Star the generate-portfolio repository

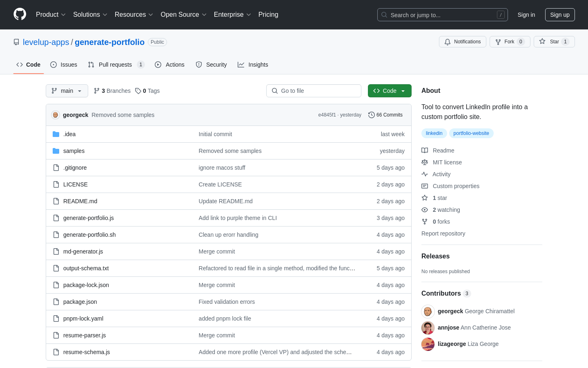coord(554,42)
